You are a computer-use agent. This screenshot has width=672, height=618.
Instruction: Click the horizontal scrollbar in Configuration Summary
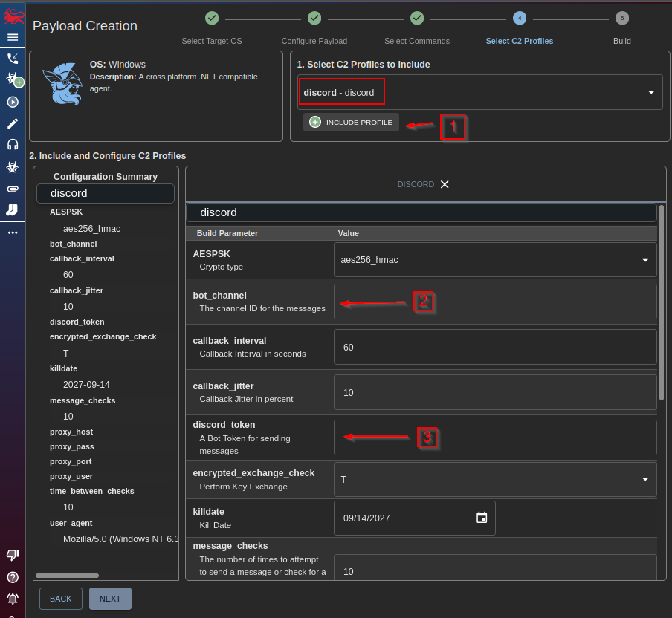click(68, 576)
